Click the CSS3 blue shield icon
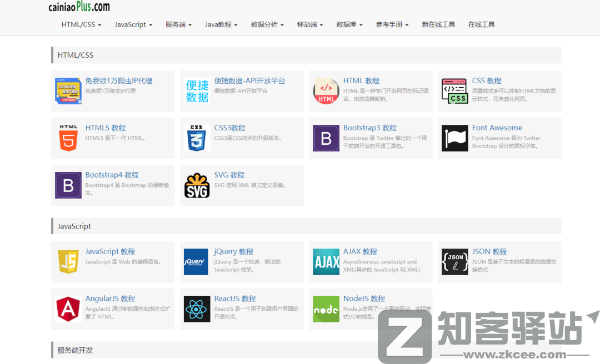 point(197,138)
